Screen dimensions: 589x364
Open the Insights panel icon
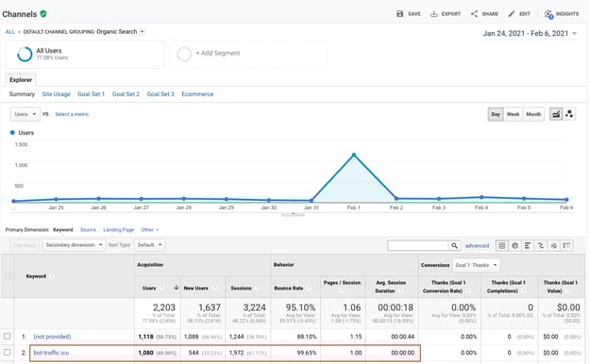click(548, 14)
